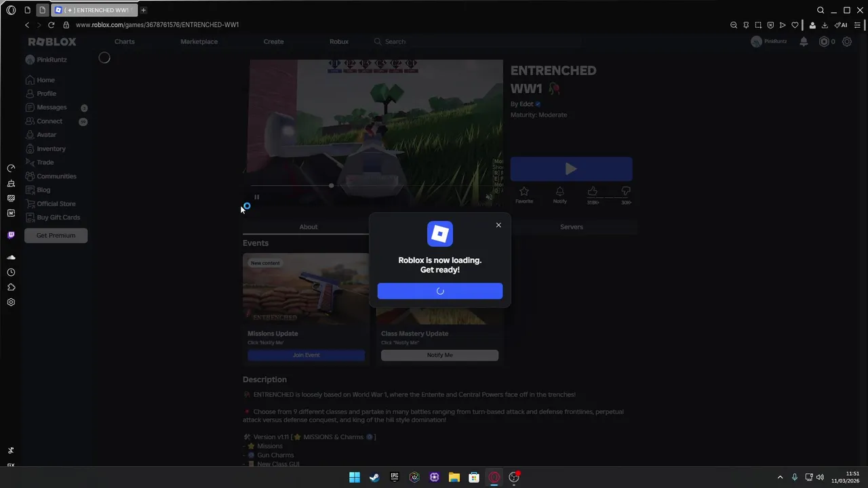Open PinkRuntz profile in top bar

[769, 41]
